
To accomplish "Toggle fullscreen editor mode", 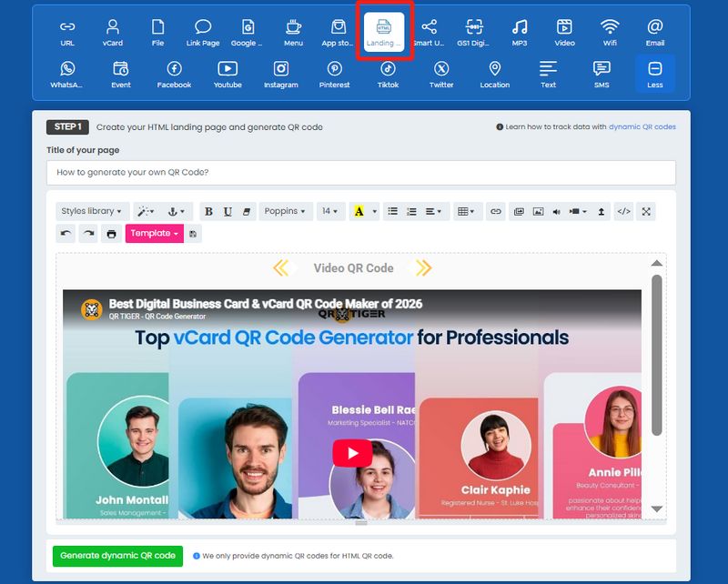I will pyautogui.click(x=646, y=212).
